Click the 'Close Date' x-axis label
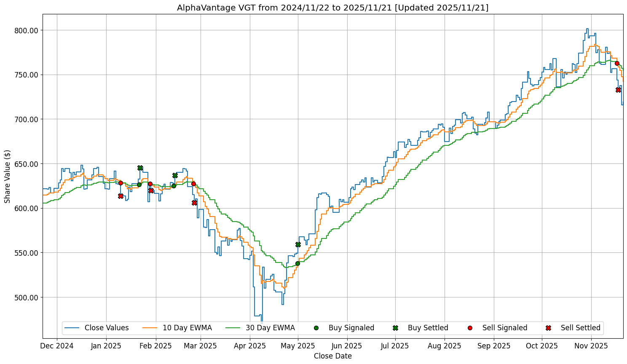 pos(332,356)
